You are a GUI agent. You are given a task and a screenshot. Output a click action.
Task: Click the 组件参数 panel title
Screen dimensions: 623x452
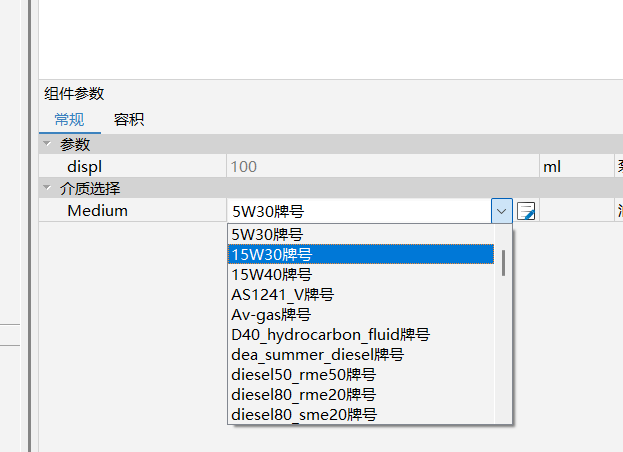click(x=74, y=94)
